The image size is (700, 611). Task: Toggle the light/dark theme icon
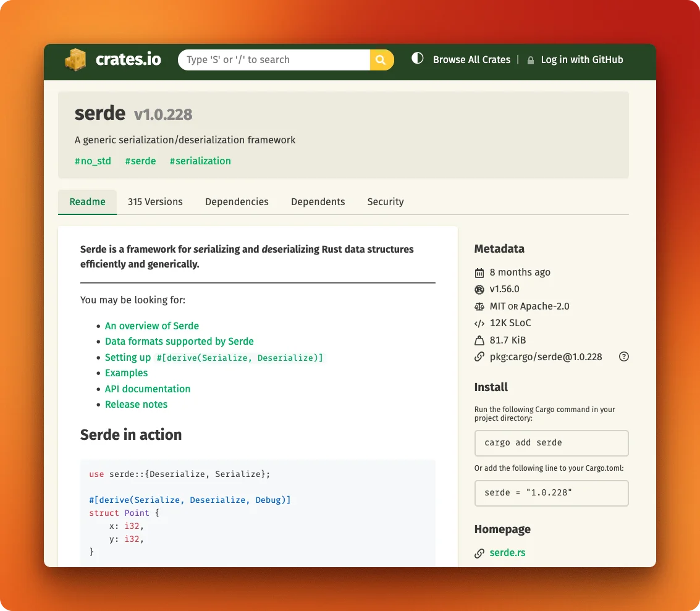(x=418, y=59)
